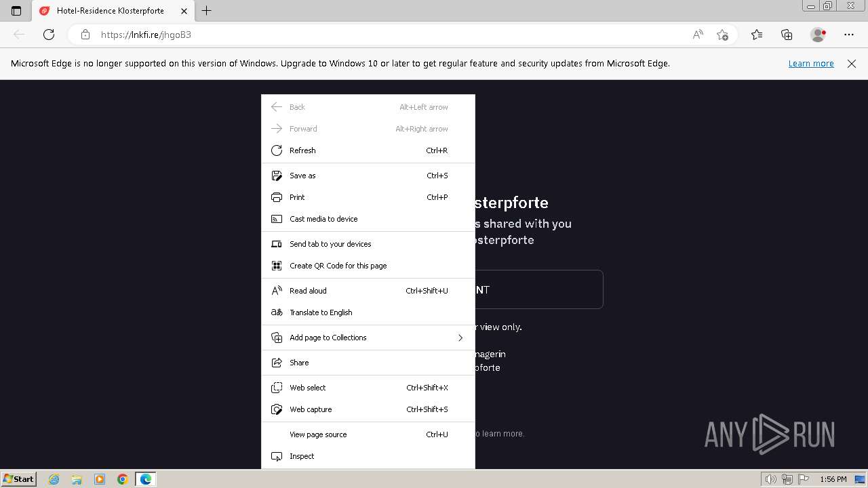Choose Send tab to your devices

(x=368, y=244)
